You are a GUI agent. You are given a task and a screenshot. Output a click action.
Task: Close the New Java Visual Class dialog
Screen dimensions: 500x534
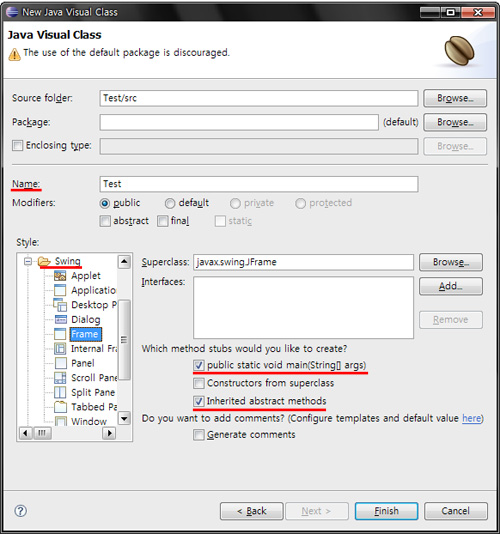(478, 13)
